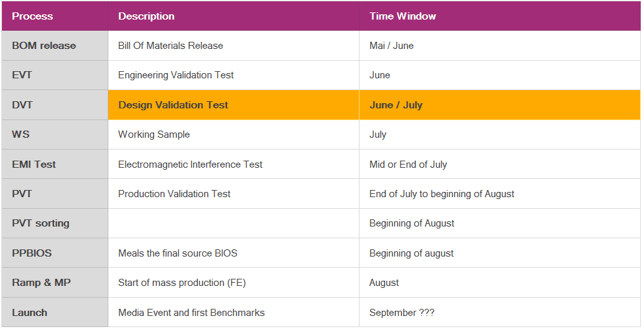This screenshot has height=331, width=644.
Task: Click Electromagnetic Interference Test description
Action: (190, 165)
